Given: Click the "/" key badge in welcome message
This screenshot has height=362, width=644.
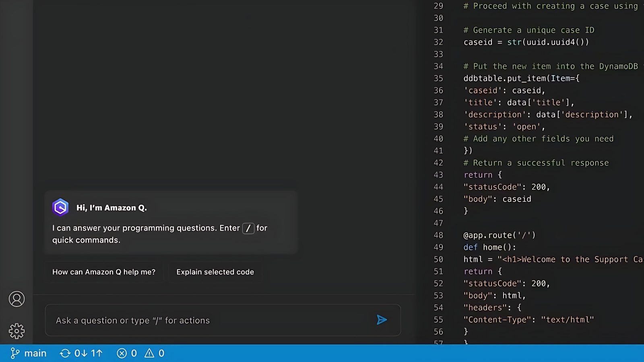Looking at the screenshot, I should 248,228.
